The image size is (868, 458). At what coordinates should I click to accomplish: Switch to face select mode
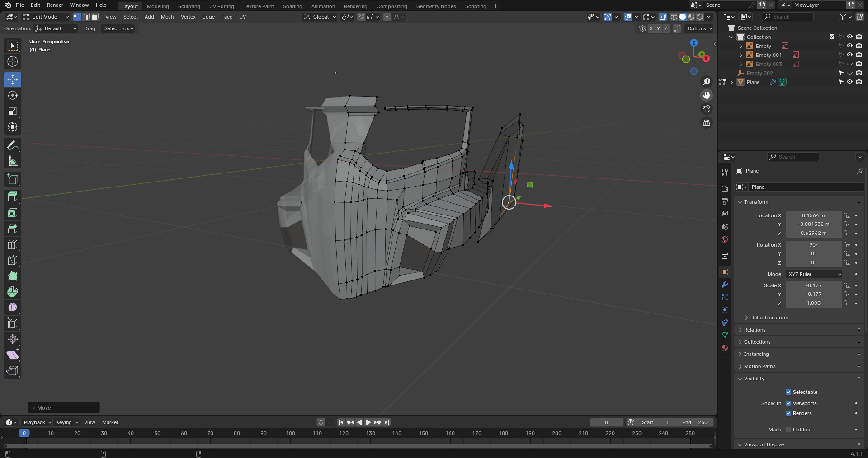[95, 17]
